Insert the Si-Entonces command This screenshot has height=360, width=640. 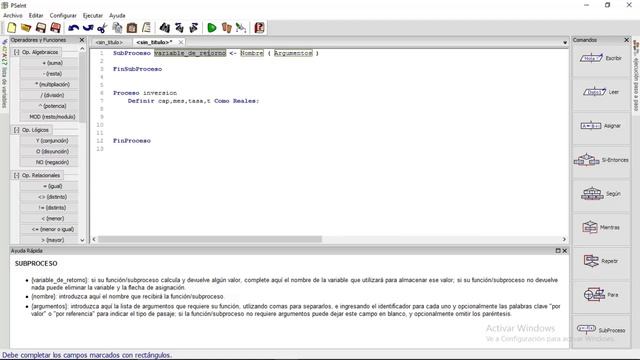[601, 160]
